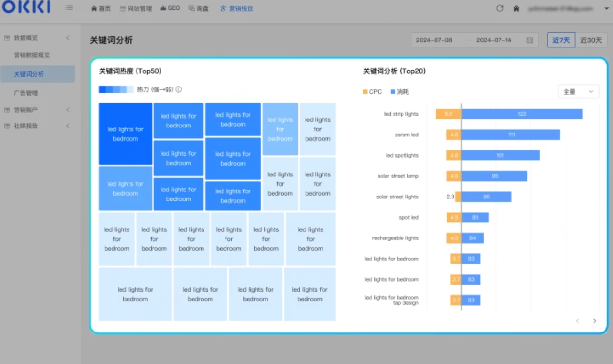Open 广告管理 in the sidebar
This screenshot has height=364, width=613.
[26, 93]
